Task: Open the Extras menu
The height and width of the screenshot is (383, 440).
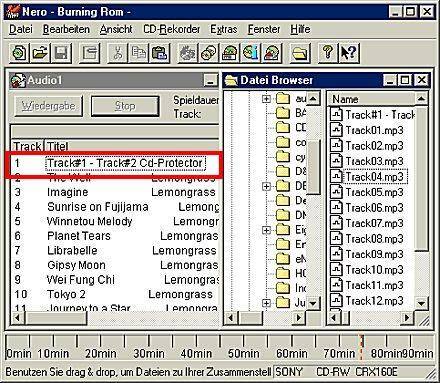Action: [224, 29]
